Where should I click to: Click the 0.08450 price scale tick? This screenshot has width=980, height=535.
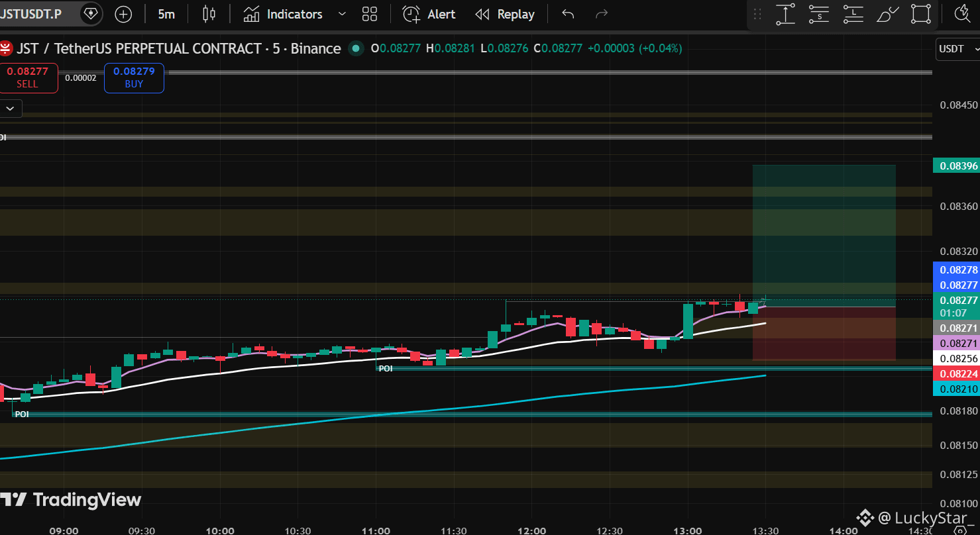[959, 105]
